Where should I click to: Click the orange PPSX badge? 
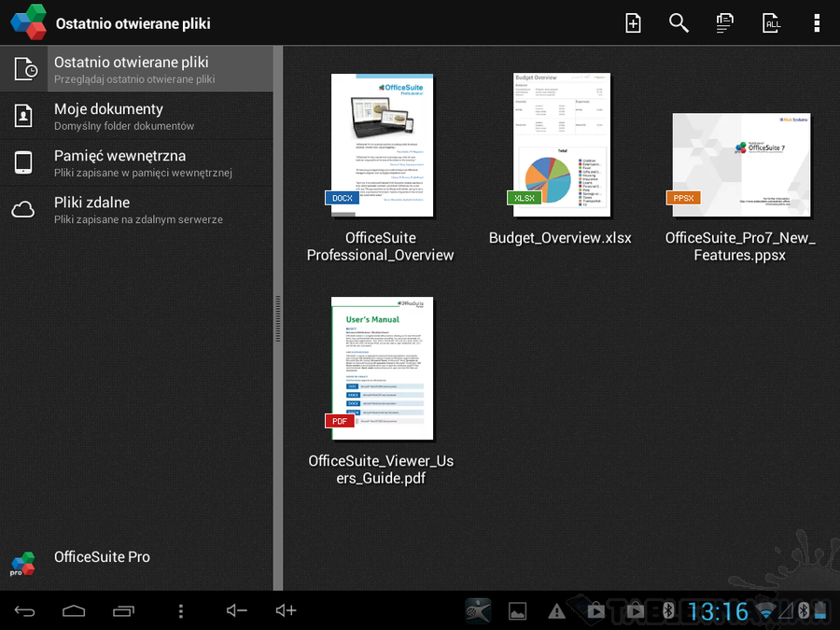(x=683, y=198)
